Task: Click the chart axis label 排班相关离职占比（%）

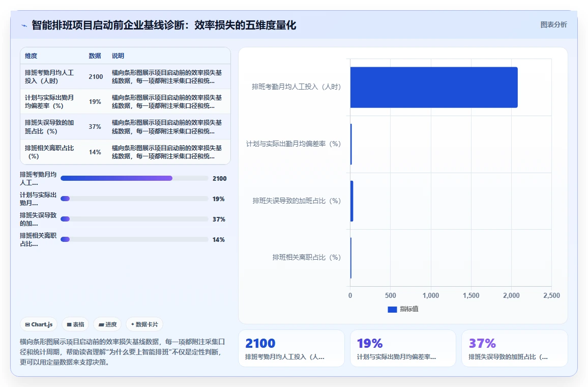Action: [306, 258]
